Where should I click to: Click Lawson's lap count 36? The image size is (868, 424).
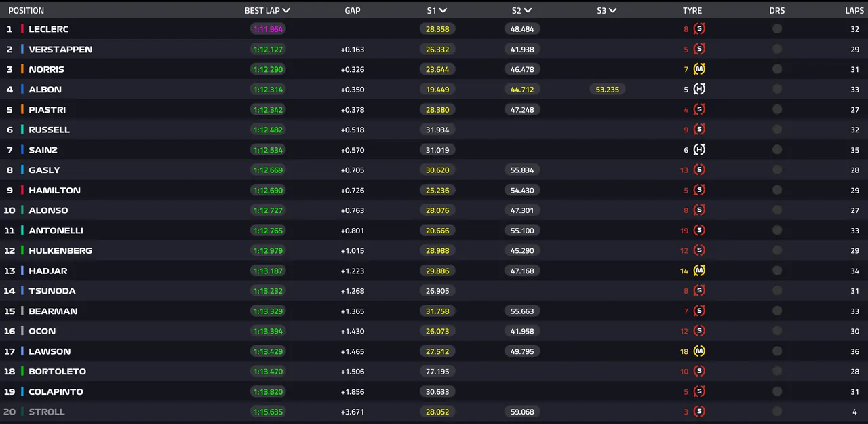tap(854, 351)
